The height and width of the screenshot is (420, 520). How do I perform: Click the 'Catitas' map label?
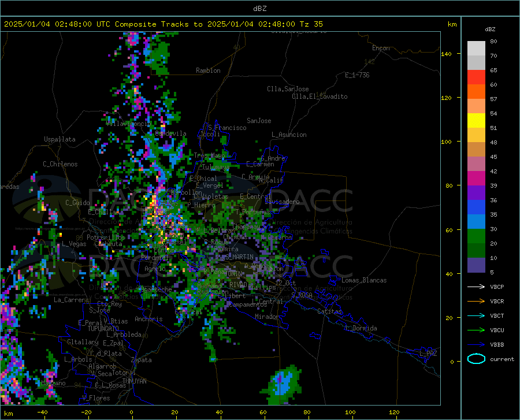330,311
